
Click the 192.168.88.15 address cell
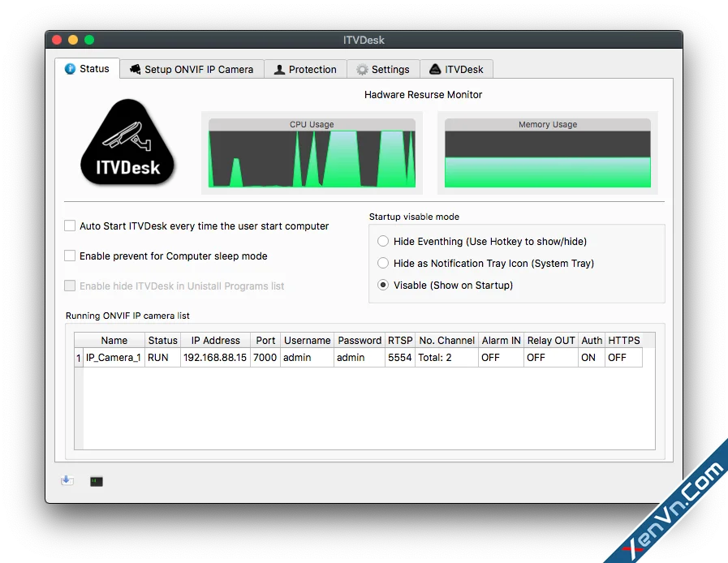pos(215,358)
